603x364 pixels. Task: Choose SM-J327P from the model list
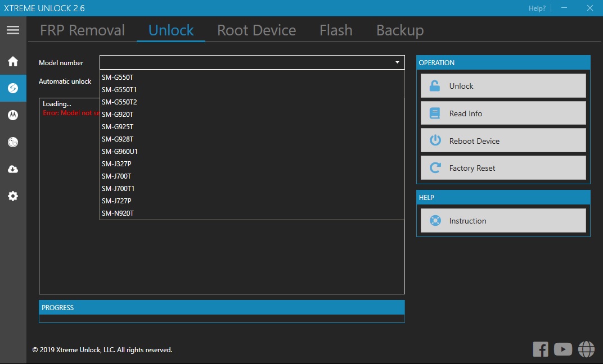(252, 163)
